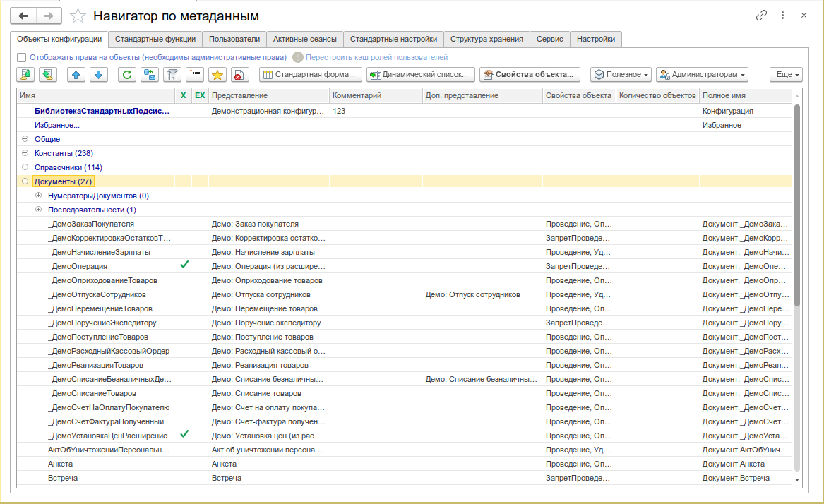Switch to the Активные сеансы tab
824x504 pixels.
(305, 39)
